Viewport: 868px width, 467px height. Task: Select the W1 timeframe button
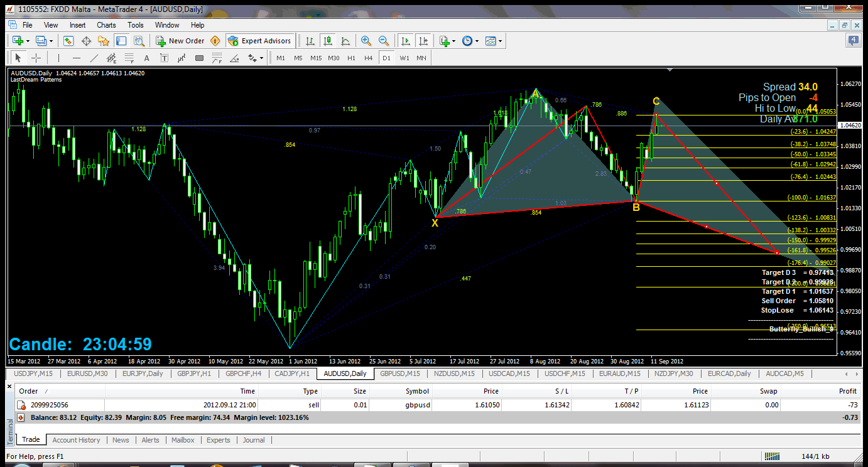coord(404,58)
